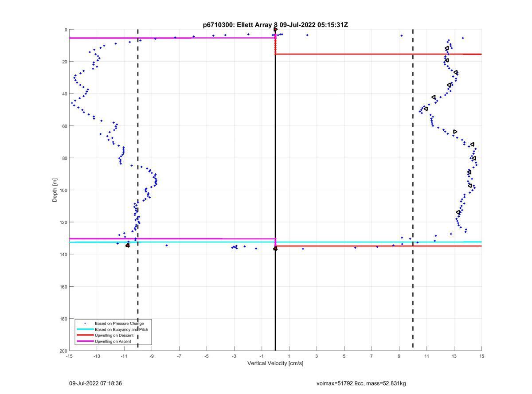Click legend entry 'Based on Pressure Change'

pos(119,324)
